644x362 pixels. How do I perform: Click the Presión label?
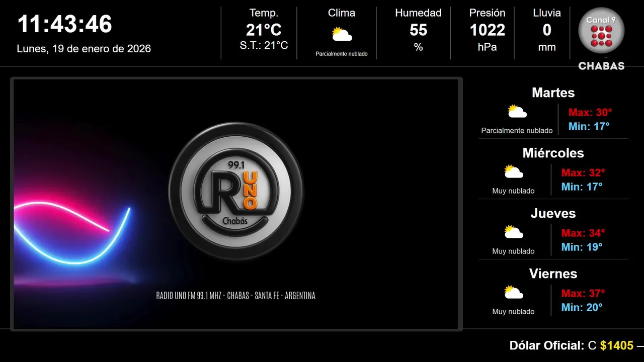[487, 13]
